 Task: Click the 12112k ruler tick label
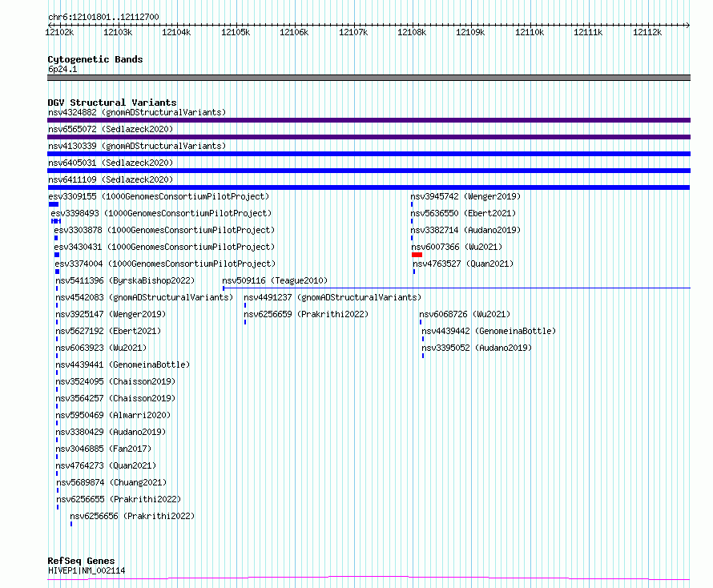click(x=647, y=32)
